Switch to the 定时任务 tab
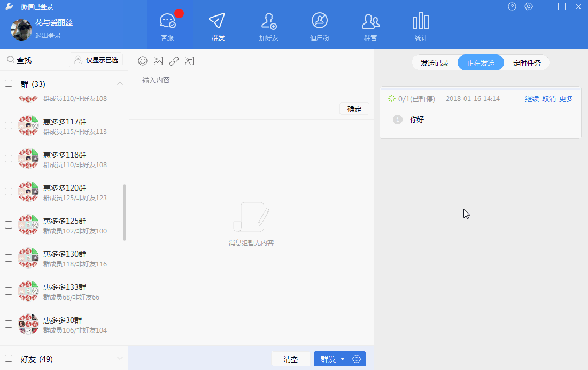This screenshot has height=370, width=588. (x=527, y=63)
